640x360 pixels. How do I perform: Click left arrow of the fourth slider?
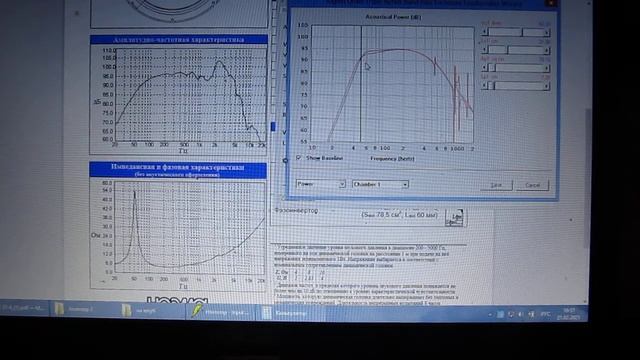(x=485, y=86)
